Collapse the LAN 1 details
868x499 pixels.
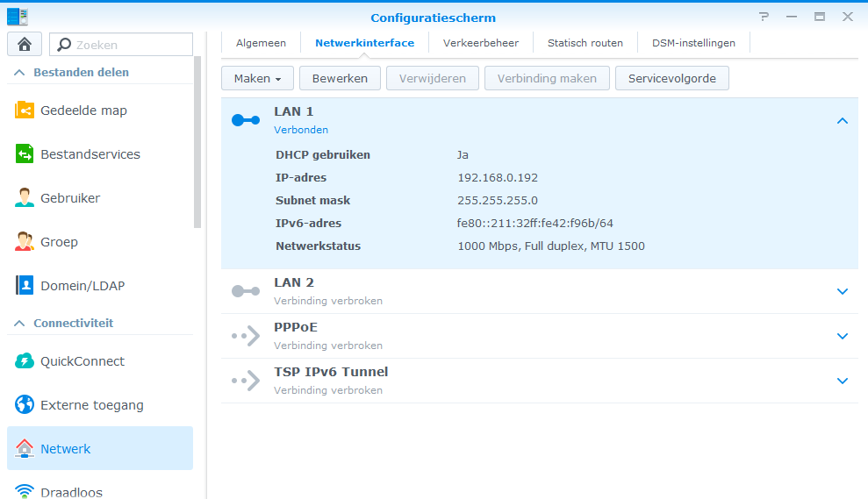tap(842, 121)
